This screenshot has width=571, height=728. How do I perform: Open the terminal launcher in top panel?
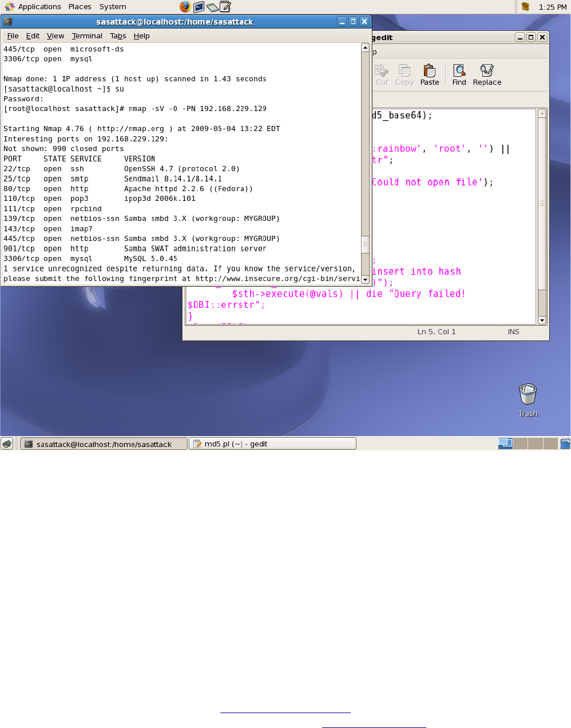click(x=199, y=7)
